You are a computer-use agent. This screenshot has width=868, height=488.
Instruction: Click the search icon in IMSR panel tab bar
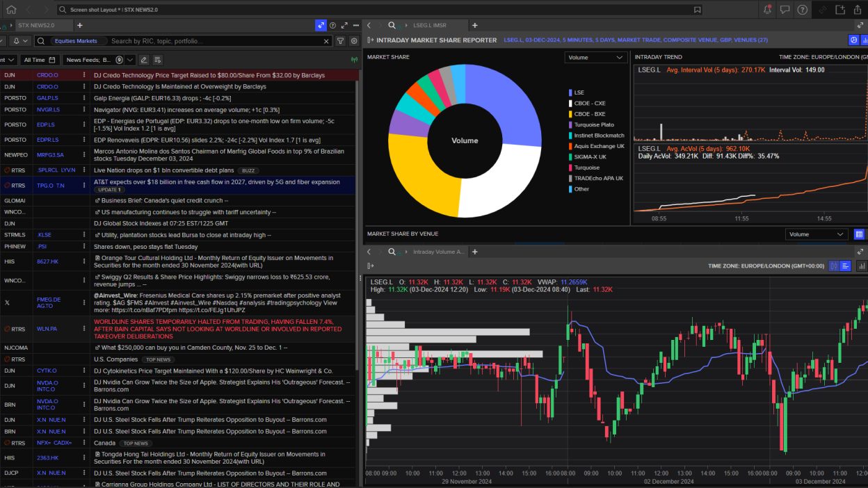click(392, 25)
